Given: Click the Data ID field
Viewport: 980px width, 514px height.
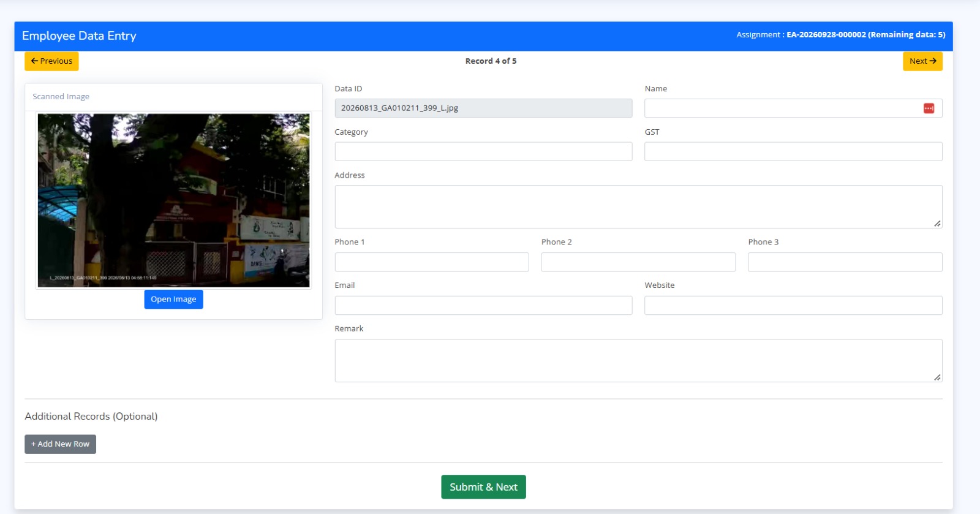Looking at the screenshot, I should [x=483, y=108].
